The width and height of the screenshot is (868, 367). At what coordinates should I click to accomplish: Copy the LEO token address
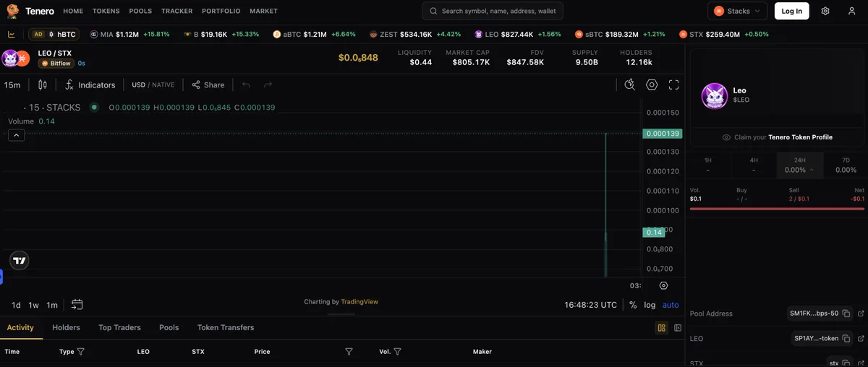(x=846, y=338)
